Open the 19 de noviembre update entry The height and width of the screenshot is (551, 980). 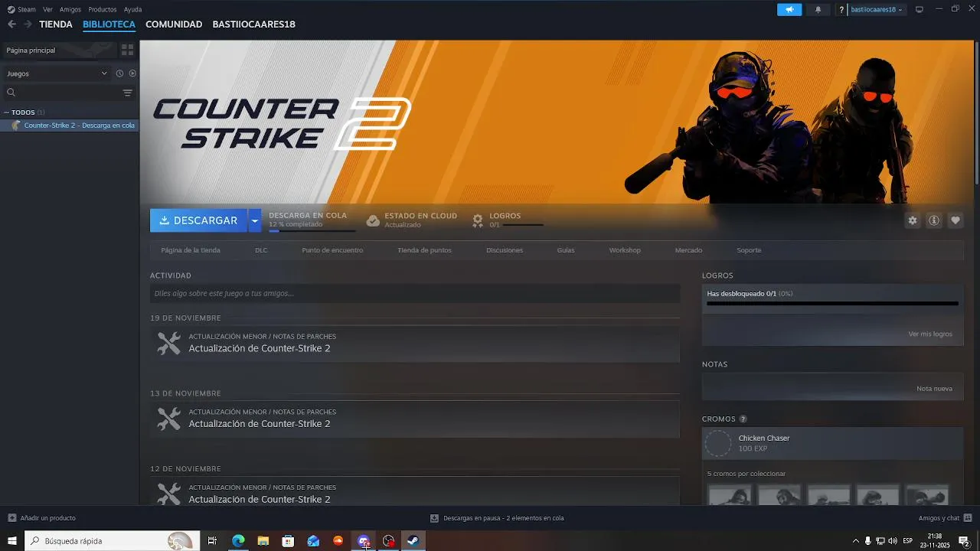pos(414,343)
